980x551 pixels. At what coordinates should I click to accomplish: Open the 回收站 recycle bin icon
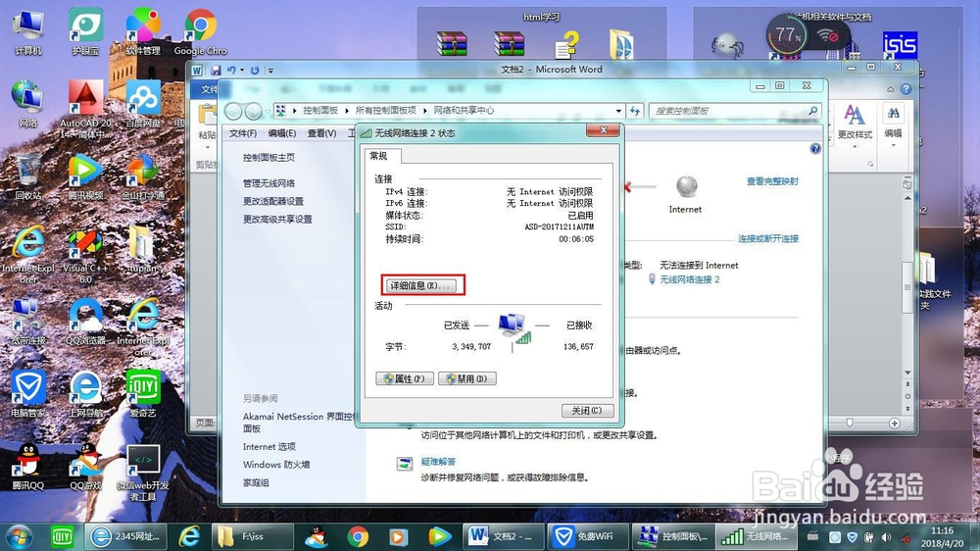pos(27,176)
